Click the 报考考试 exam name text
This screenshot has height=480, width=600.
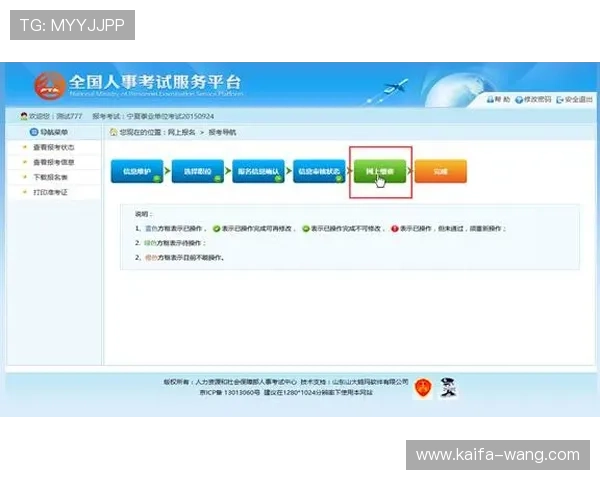click(x=153, y=116)
